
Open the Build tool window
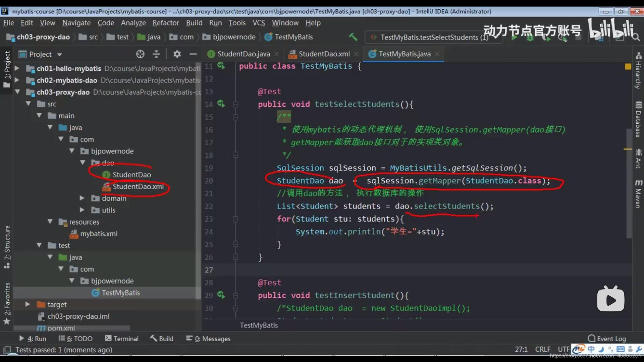coord(162,339)
